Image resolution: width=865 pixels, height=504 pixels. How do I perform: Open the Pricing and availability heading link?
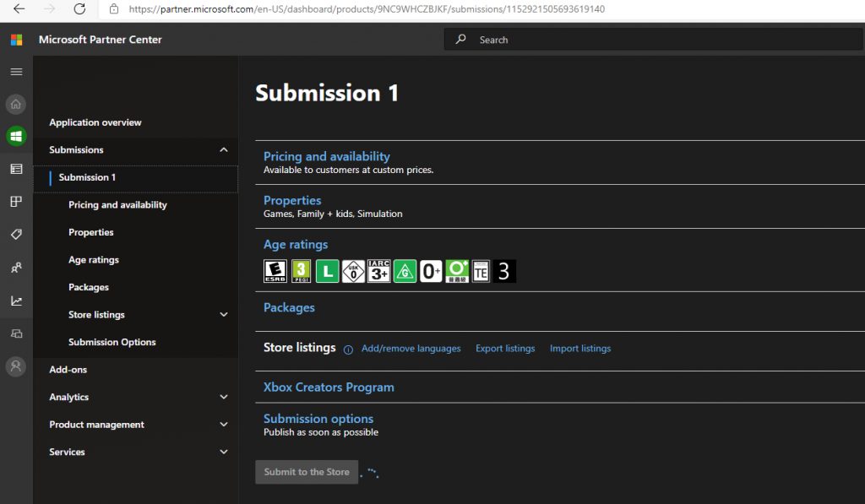point(327,156)
